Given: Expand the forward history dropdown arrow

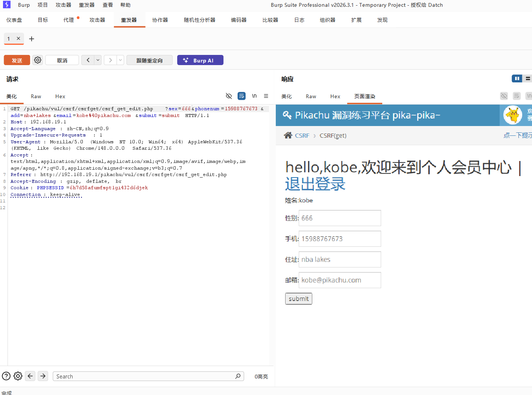Looking at the screenshot, I should coord(120,60).
